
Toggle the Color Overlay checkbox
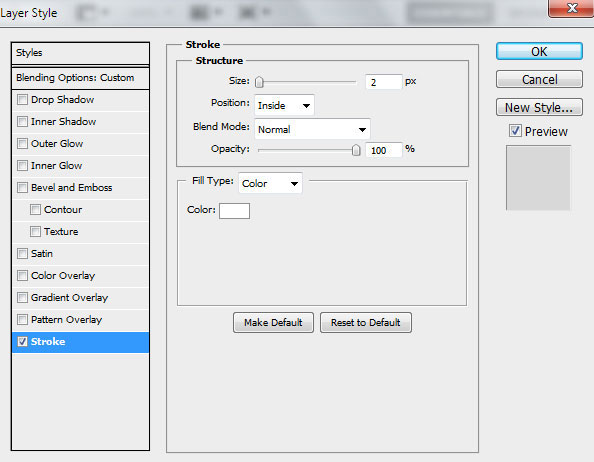(22, 275)
